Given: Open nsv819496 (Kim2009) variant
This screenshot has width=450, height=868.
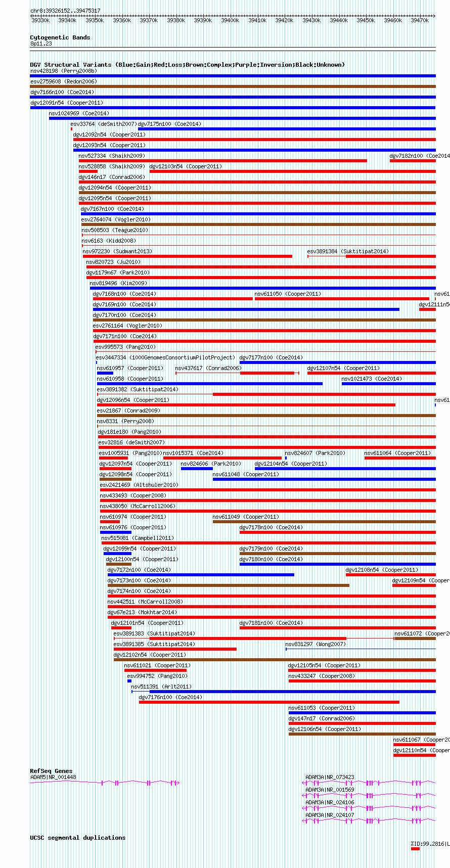Looking at the screenshot, I should [x=118, y=283].
